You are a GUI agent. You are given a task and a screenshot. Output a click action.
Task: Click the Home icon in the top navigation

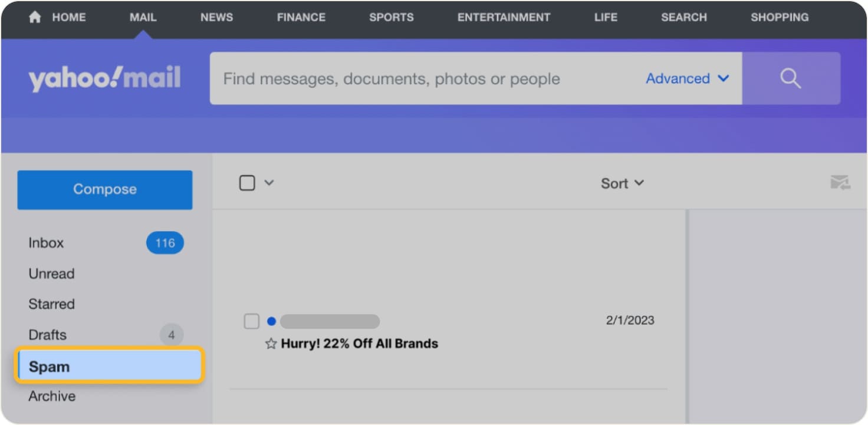(x=35, y=17)
